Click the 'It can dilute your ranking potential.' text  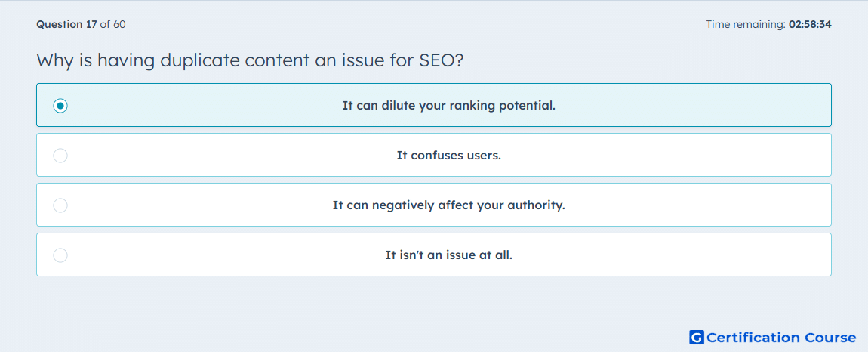(x=449, y=105)
